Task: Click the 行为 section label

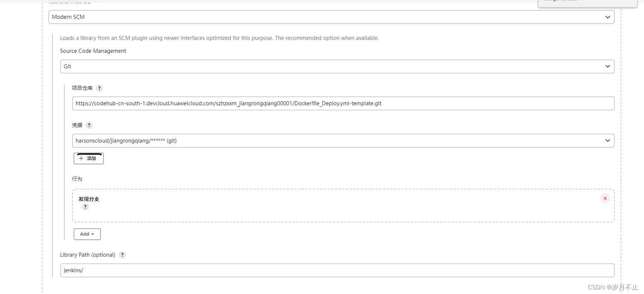Action: [x=77, y=179]
